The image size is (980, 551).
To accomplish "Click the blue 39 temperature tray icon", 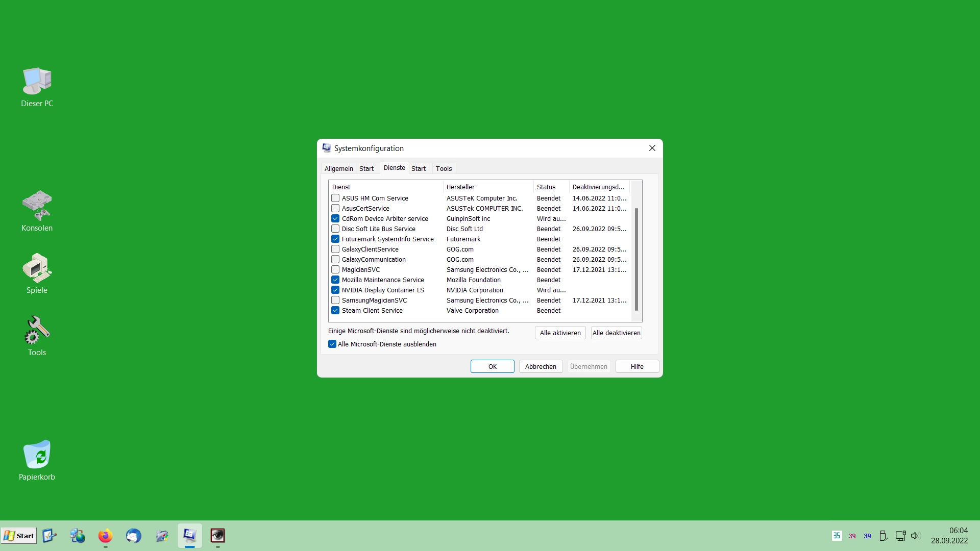I will [x=867, y=536].
